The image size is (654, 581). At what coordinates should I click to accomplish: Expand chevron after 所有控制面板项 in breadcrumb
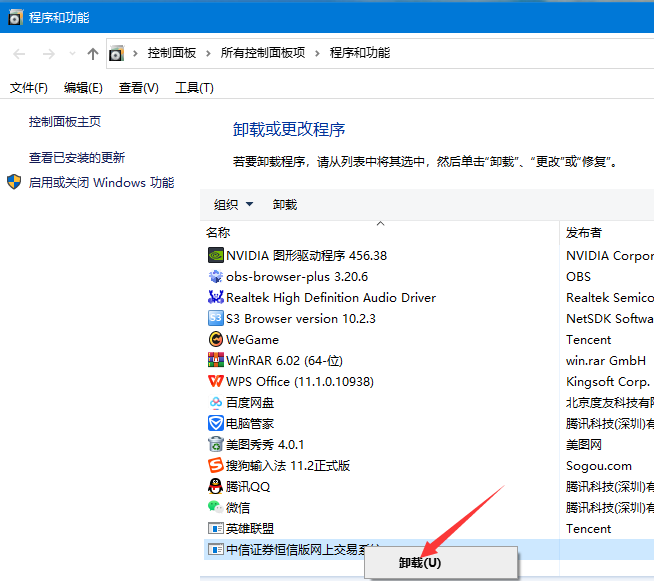pos(317,53)
